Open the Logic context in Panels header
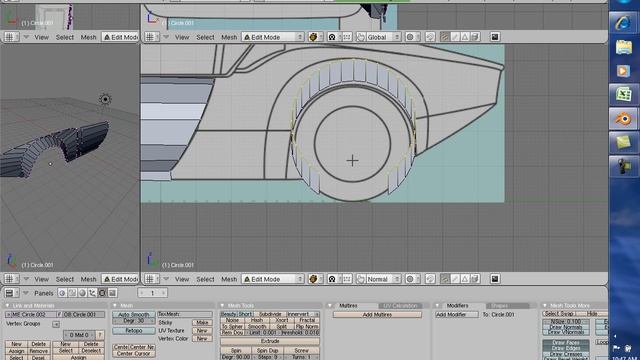This screenshot has width=640, height=360. [x=62, y=293]
